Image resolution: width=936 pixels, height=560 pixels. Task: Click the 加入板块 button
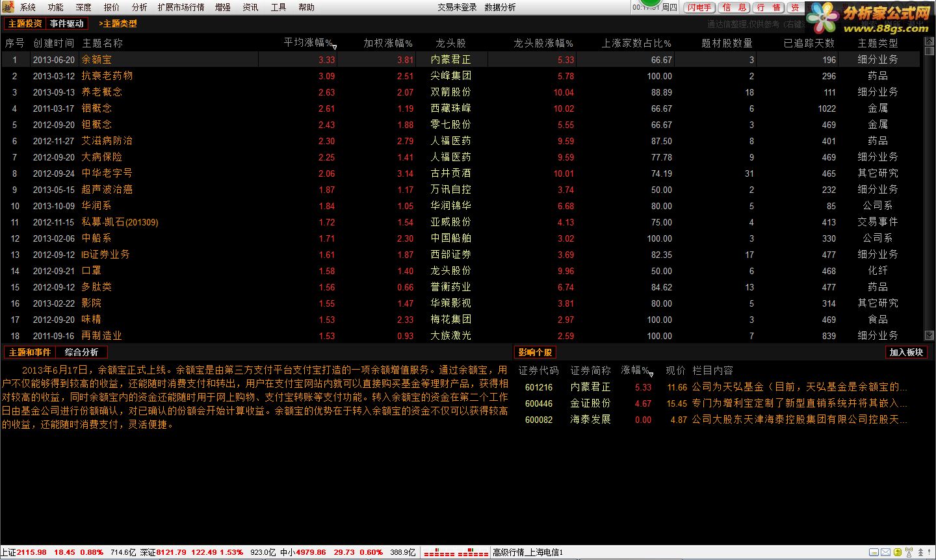[906, 352]
